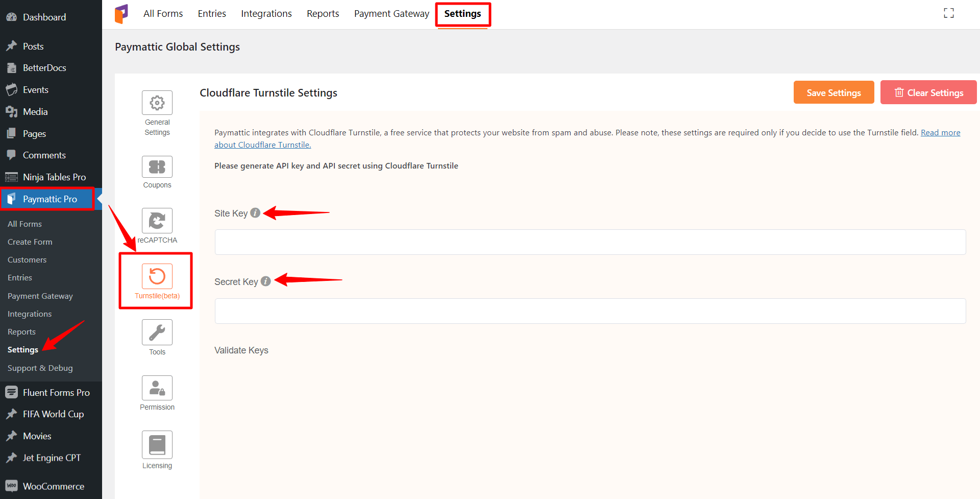This screenshot has width=980, height=499.
Task: Open the Licensing book icon
Action: 157,444
